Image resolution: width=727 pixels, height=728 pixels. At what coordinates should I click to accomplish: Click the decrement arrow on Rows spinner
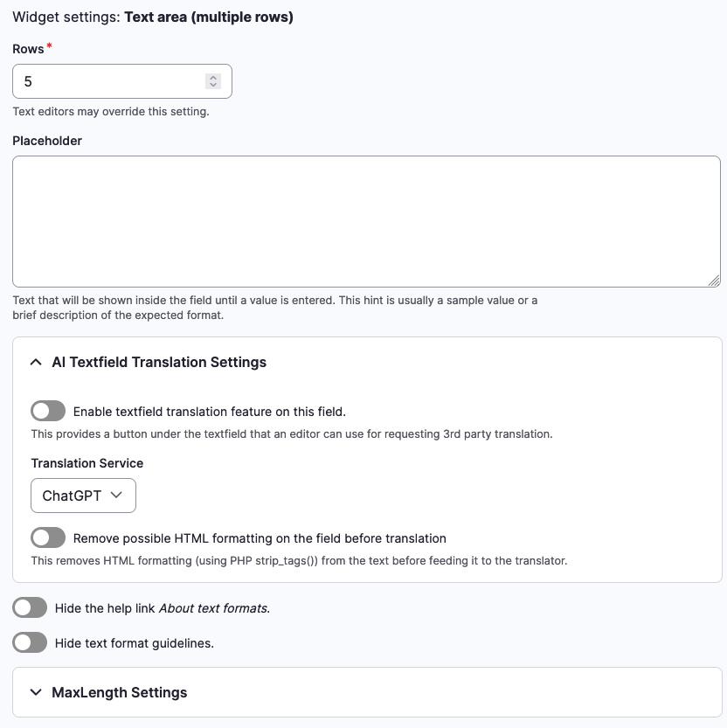pos(212,85)
